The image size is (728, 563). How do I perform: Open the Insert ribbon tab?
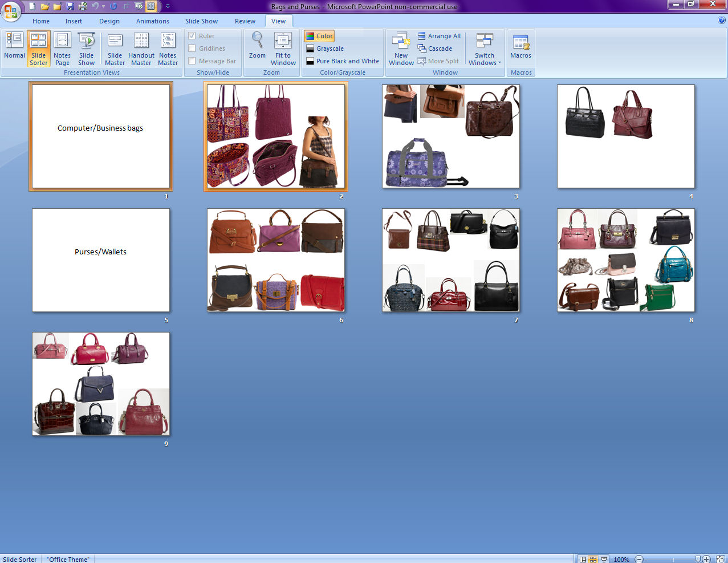[74, 21]
